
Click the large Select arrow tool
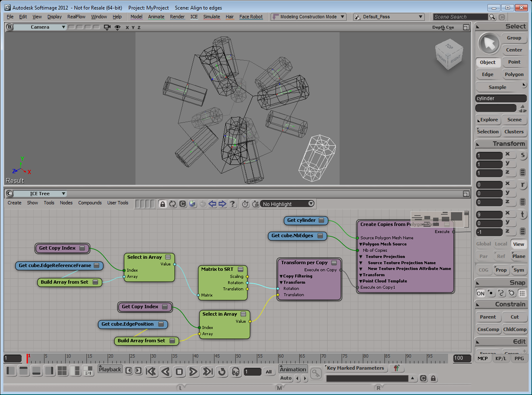click(489, 43)
